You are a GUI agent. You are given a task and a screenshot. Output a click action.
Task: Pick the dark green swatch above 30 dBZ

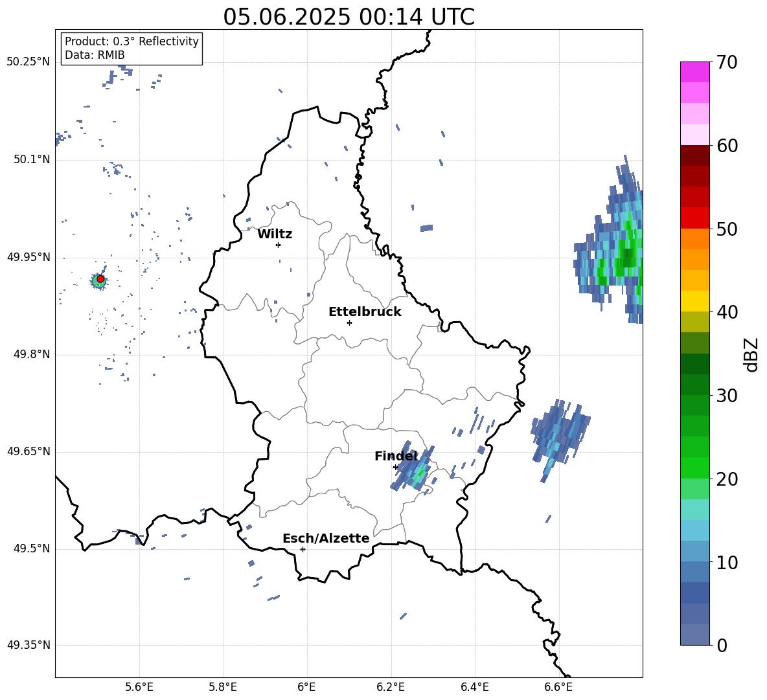click(x=694, y=385)
